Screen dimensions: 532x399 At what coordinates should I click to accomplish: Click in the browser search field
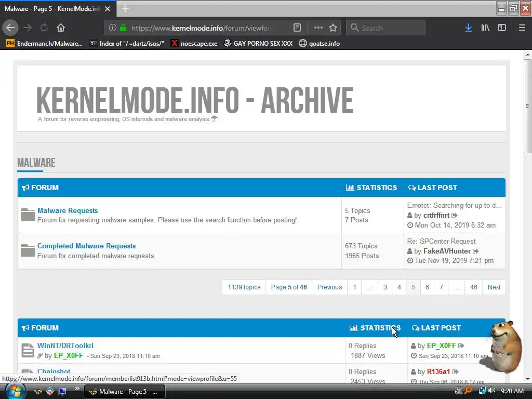tap(386, 28)
